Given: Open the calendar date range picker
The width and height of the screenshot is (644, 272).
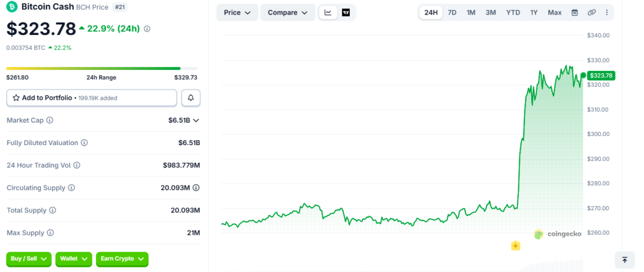Looking at the screenshot, I should point(575,12).
